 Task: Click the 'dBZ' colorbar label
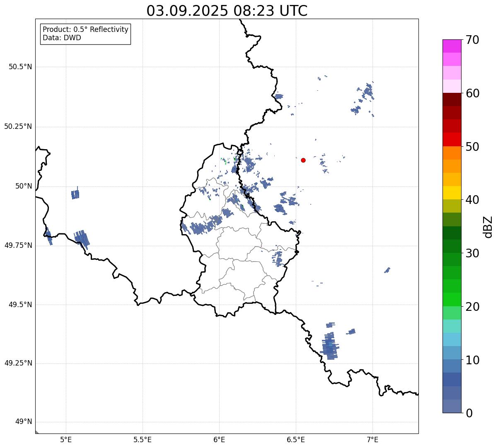488,226
